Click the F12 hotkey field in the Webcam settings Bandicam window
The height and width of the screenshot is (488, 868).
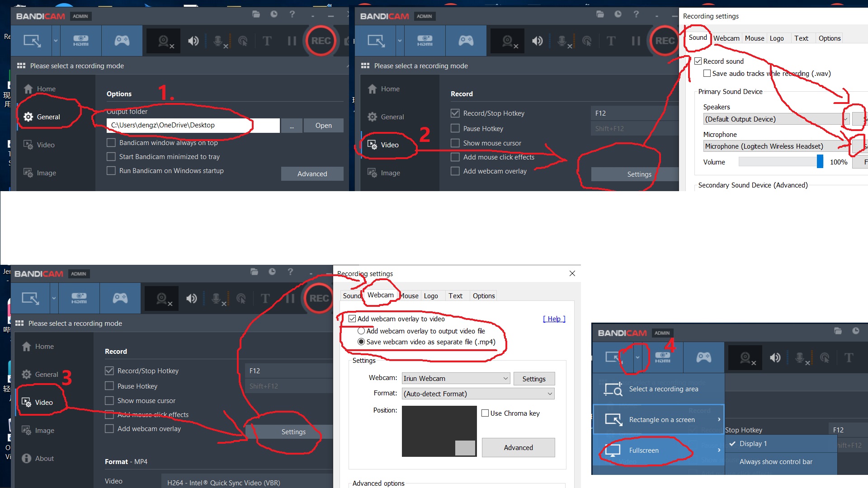click(288, 371)
